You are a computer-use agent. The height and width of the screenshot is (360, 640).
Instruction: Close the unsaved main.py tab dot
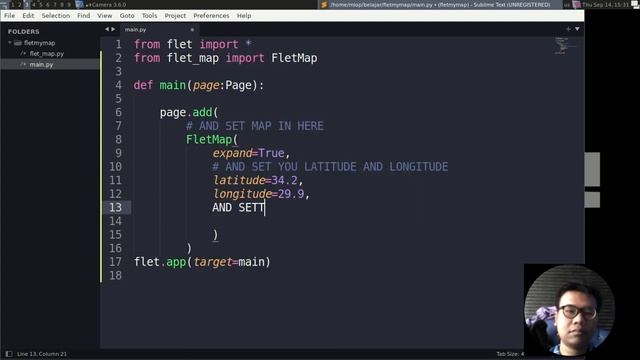(192, 29)
